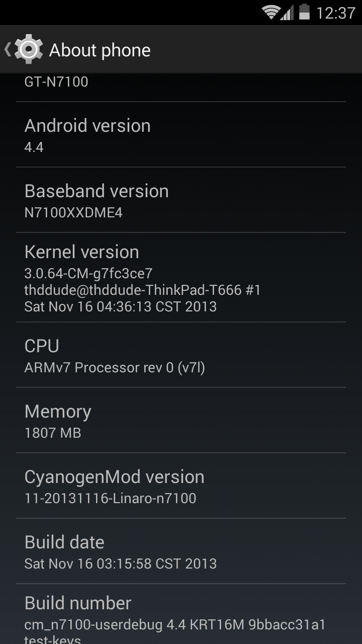Tap the 3.0.64-CM-g7fc3ce7 kernel text

pos(88,273)
